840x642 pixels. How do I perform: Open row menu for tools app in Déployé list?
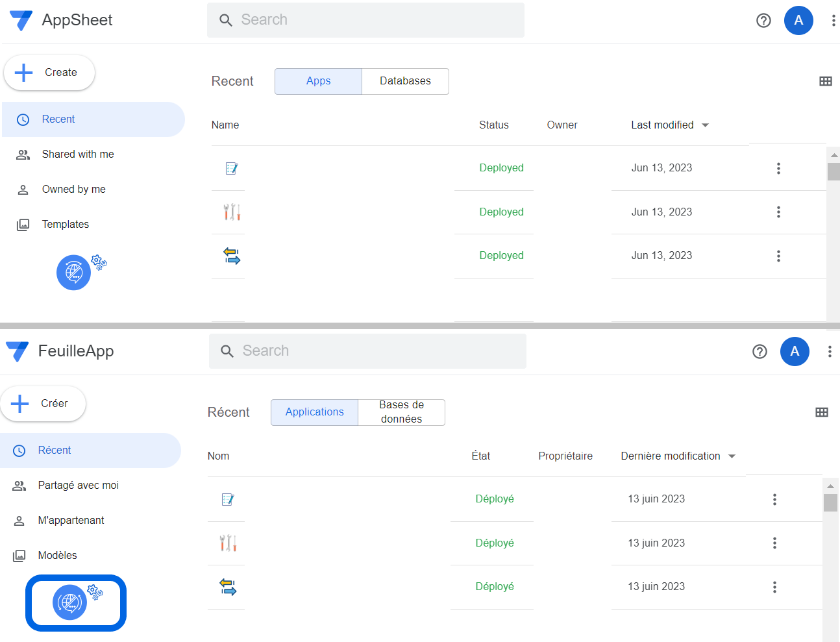pos(774,543)
